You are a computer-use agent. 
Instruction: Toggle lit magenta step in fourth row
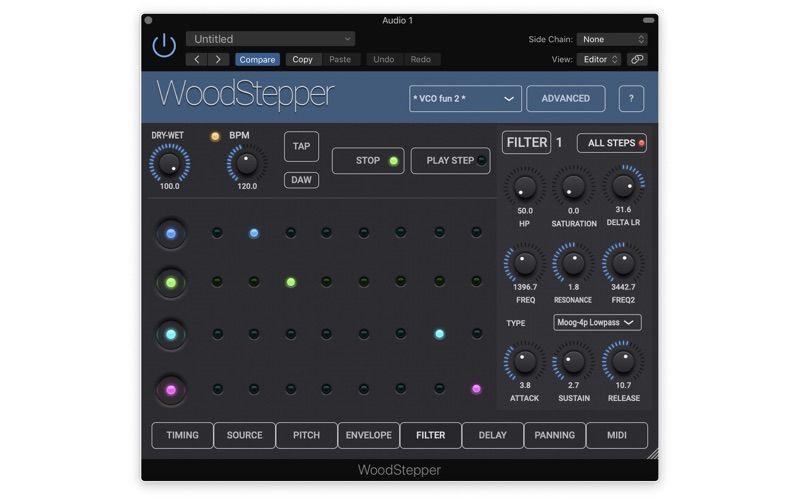coord(476,389)
